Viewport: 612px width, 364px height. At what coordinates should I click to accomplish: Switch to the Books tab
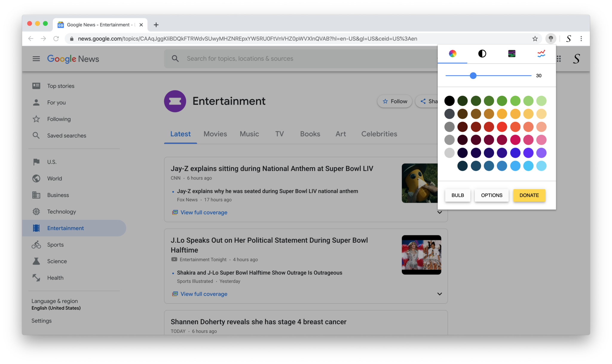pyautogui.click(x=310, y=134)
